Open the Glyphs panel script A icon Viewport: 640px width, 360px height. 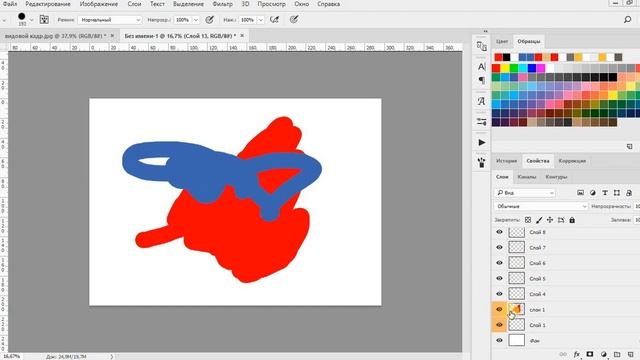click(x=482, y=101)
